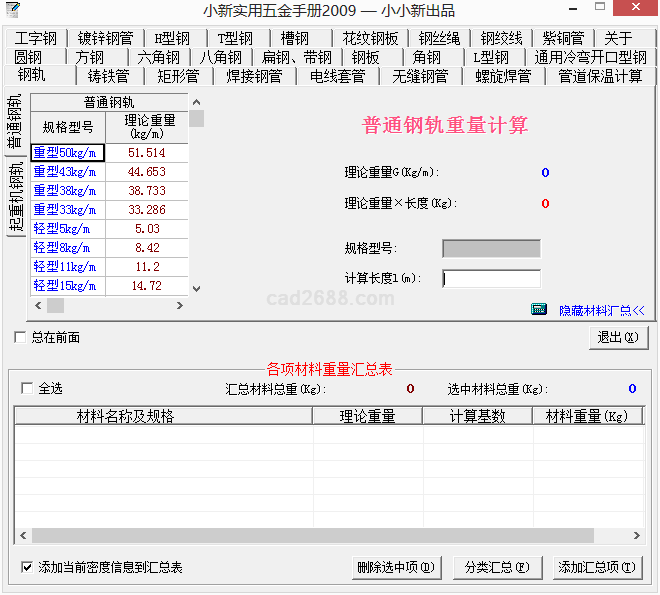Viewport: 660px width, 595px height.
Task: Click the 分类汇总(F) button
Action: pos(496,568)
